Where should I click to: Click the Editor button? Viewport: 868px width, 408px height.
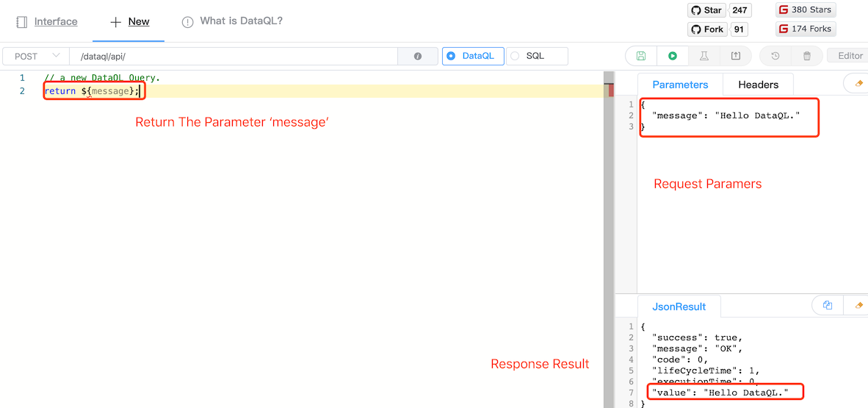pyautogui.click(x=850, y=55)
